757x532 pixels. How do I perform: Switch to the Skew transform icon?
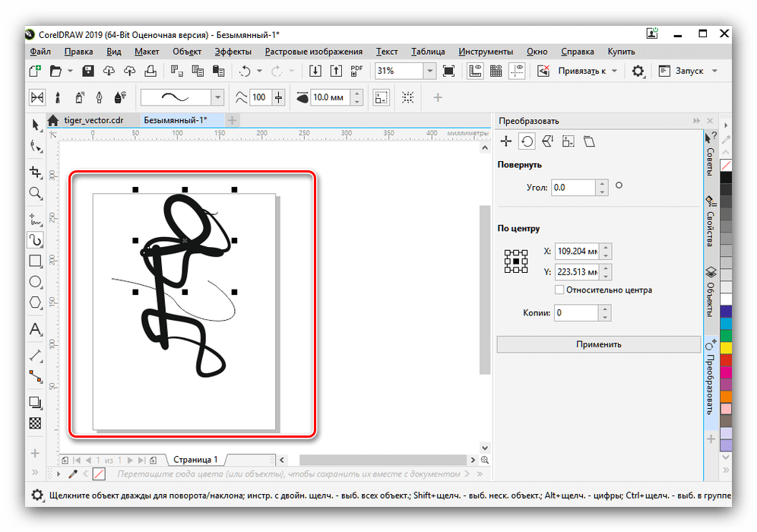pos(588,141)
